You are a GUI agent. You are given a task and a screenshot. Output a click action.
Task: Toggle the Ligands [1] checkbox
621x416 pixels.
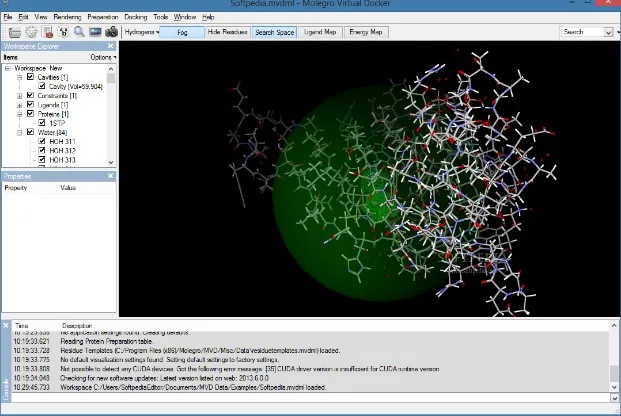pos(30,104)
